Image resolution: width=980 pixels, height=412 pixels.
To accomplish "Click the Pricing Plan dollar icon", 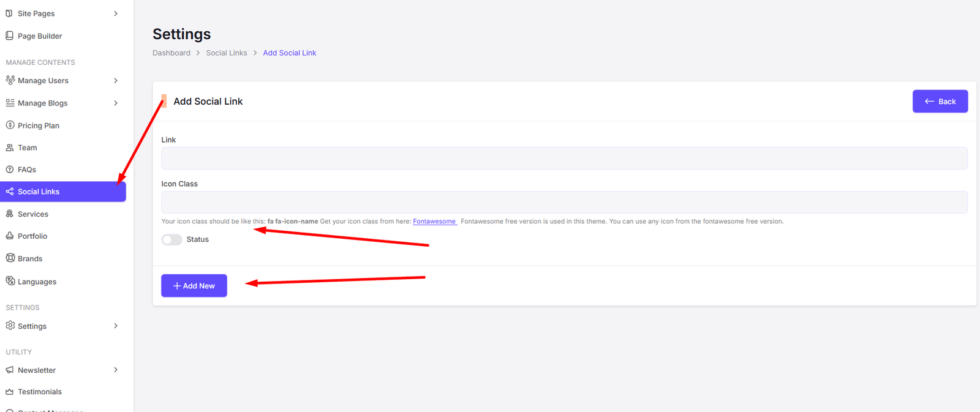I will pos(10,125).
